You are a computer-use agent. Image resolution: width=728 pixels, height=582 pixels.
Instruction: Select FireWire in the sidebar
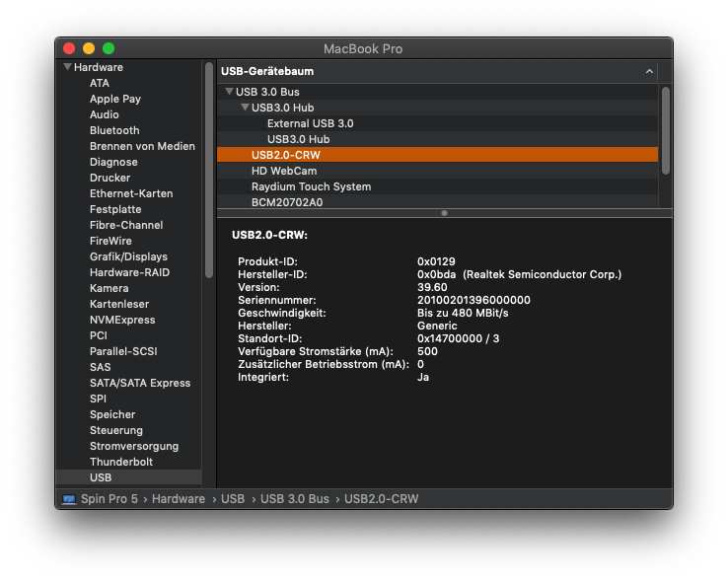tap(110, 241)
